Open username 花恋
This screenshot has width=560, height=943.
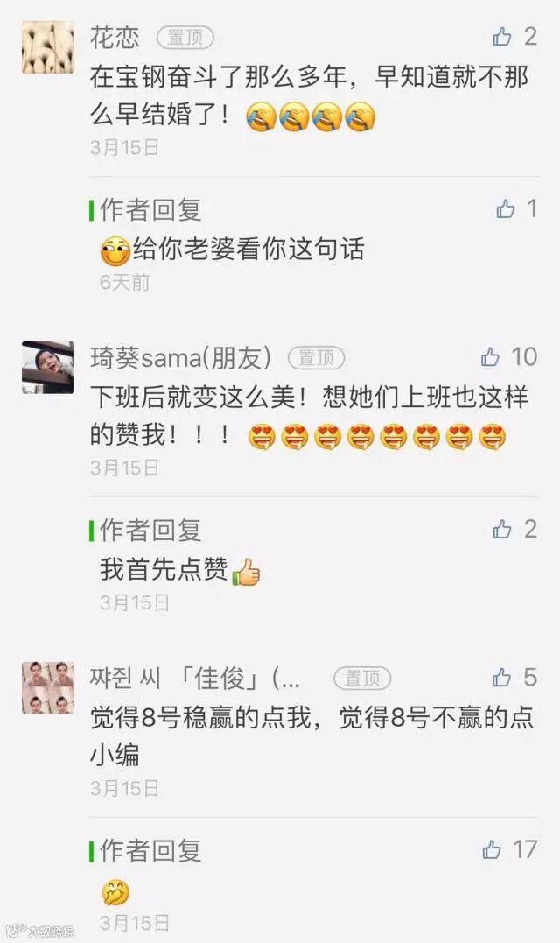(x=115, y=38)
